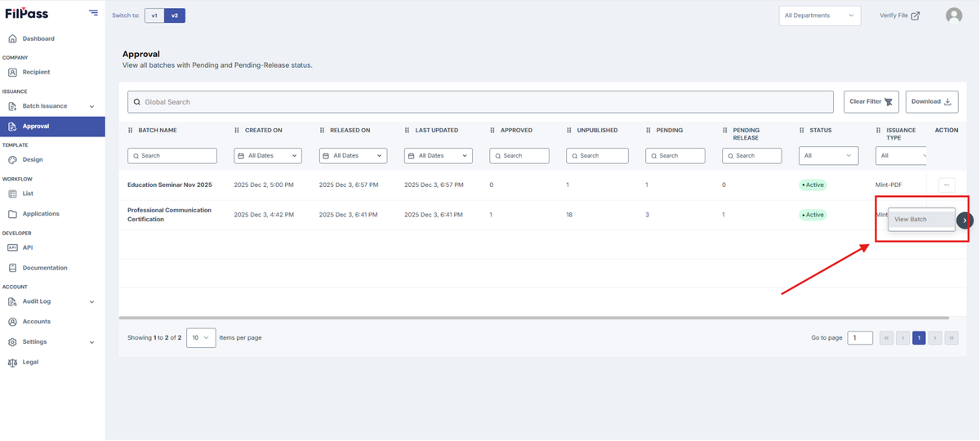
Task: Open Legal in the sidebar
Action: click(30, 362)
